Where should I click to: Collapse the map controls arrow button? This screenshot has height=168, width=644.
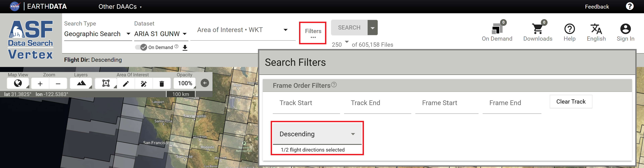pos(205,83)
